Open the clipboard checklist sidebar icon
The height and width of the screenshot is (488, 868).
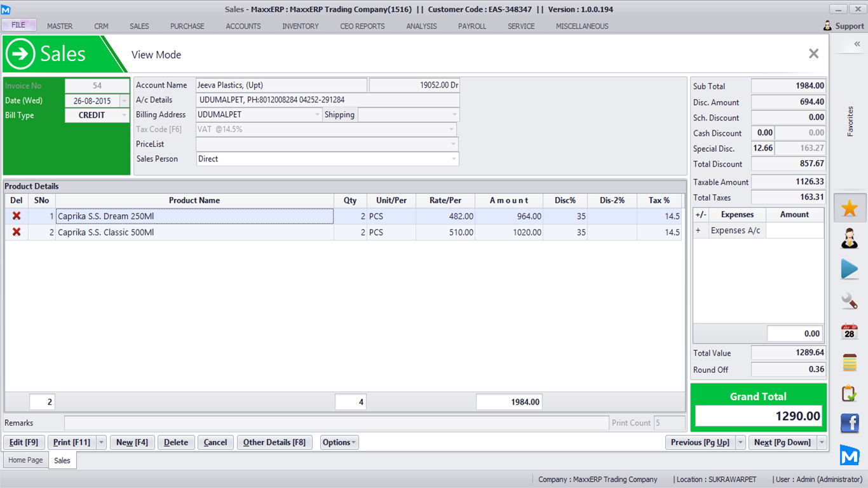pyautogui.click(x=850, y=393)
